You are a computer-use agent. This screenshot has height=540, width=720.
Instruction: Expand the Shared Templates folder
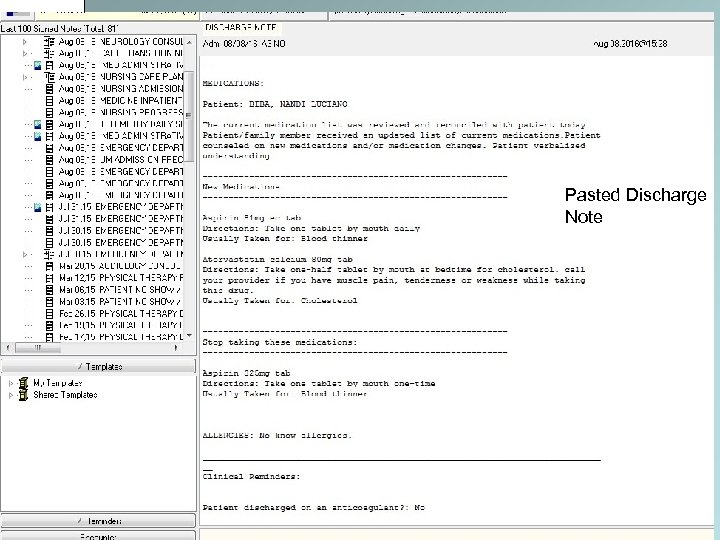(x=11, y=395)
